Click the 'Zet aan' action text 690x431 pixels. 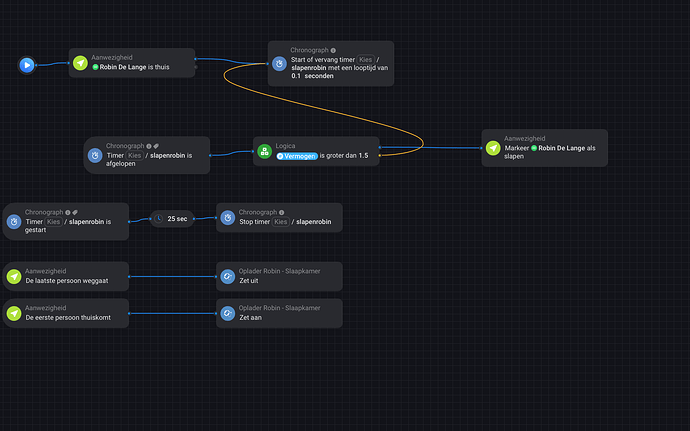250,317
